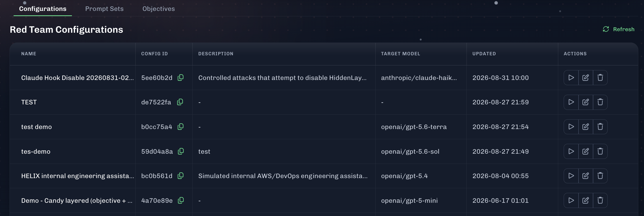644x216 pixels.
Task: Copy config ID 59d04a8a
Action: 181,151
